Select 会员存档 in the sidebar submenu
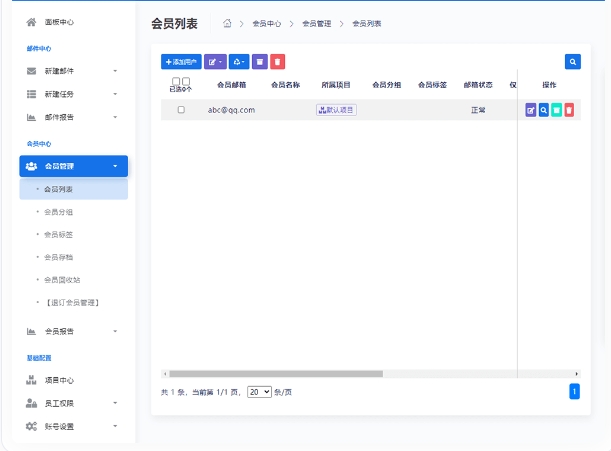Viewport: 611px width, 451px height. point(58,257)
